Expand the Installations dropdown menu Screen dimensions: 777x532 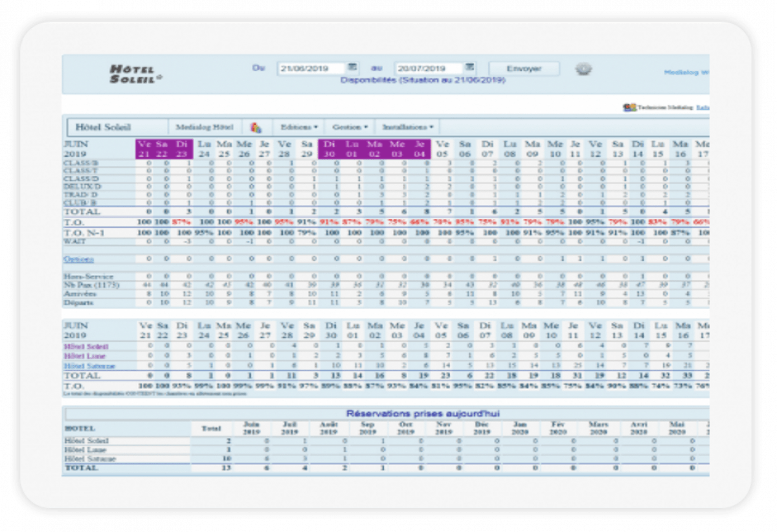407,127
